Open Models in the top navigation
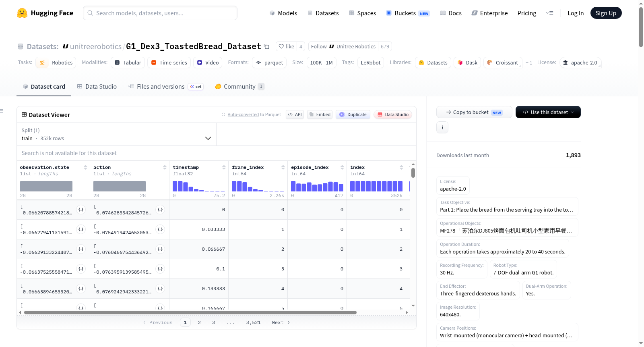644x347 pixels. pyautogui.click(x=283, y=13)
